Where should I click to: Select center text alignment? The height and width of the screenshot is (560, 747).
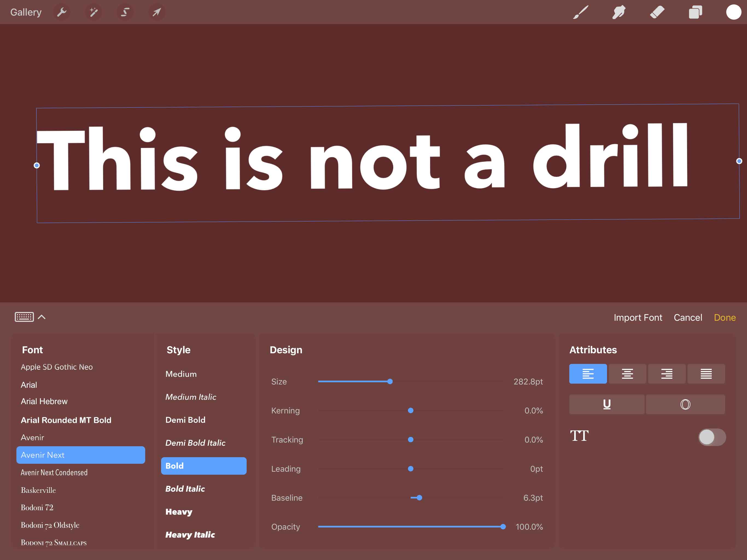pyautogui.click(x=627, y=374)
